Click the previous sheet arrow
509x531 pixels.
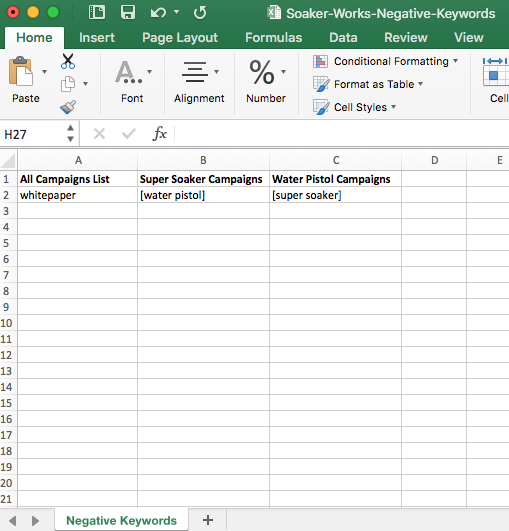click(13, 521)
